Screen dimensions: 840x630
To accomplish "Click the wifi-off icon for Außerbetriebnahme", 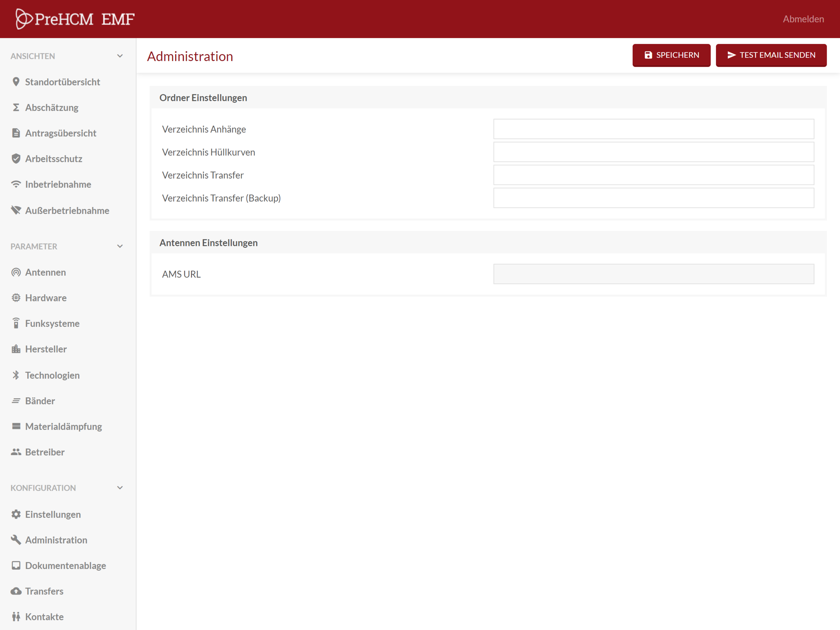I will click(x=16, y=210).
